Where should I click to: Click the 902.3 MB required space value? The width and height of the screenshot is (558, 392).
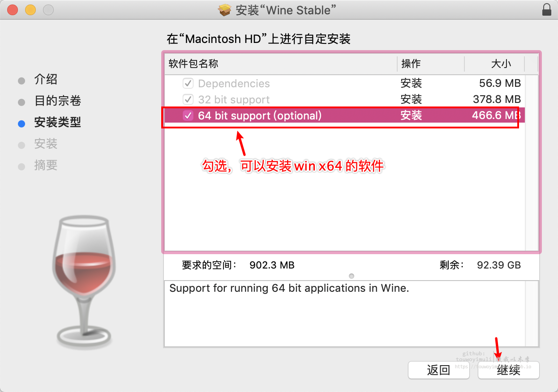(272, 265)
